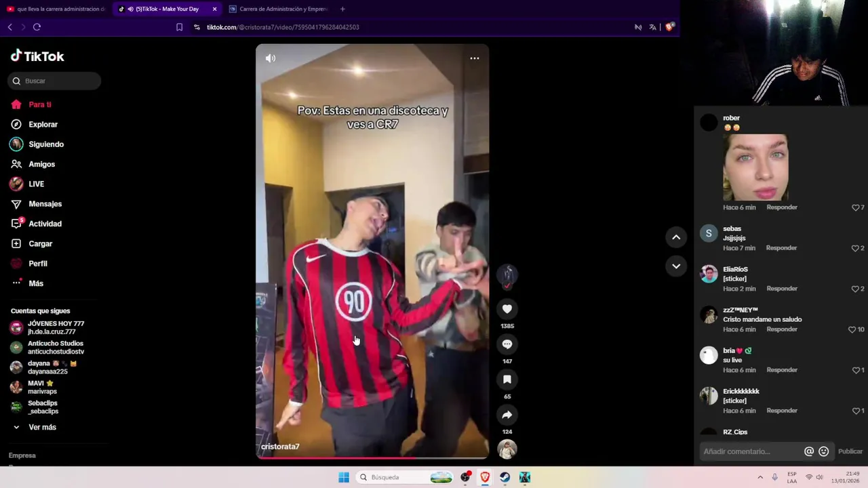Screen dimensions: 868x488
Task: Reply to rober's comment
Action: tap(782, 207)
